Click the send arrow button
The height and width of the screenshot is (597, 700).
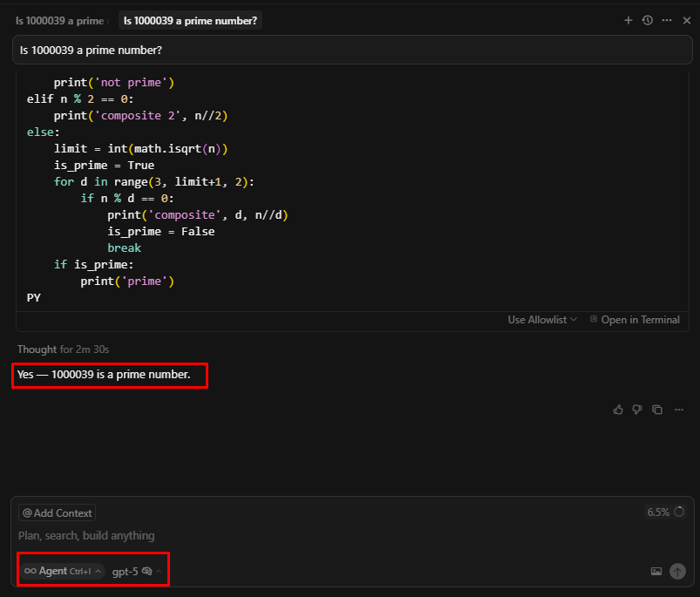(677, 572)
